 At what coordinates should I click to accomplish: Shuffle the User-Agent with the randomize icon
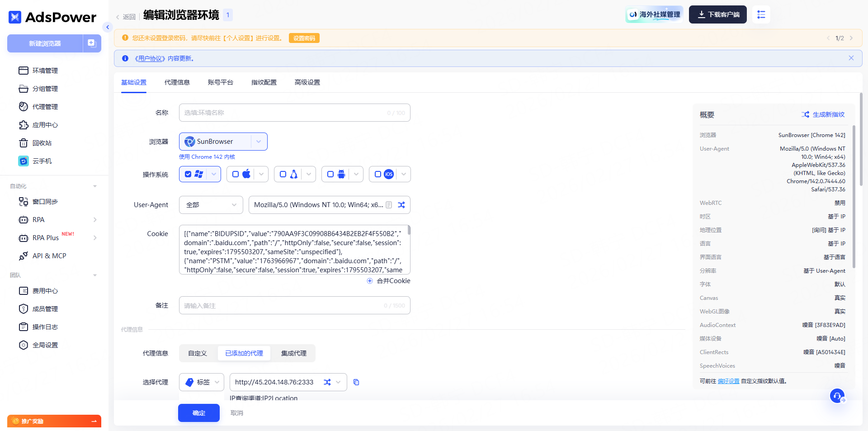click(401, 204)
